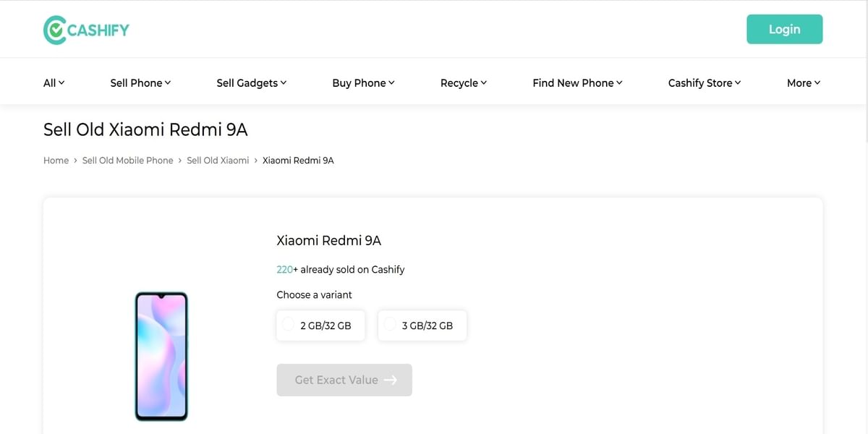Image resolution: width=868 pixels, height=434 pixels.
Task: Open Sell Old Mobile Phone breadcrumb
Action: click(127, 161)
